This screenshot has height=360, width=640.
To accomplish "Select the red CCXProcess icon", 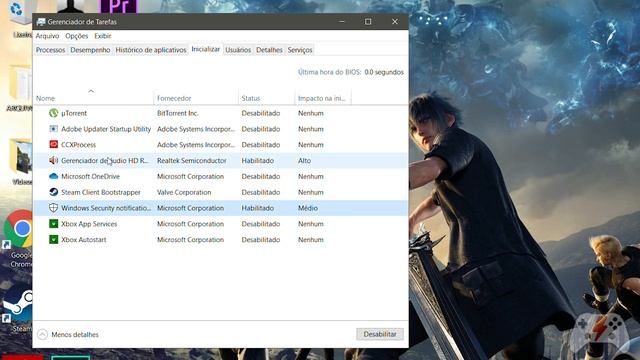I will [53, 144].
